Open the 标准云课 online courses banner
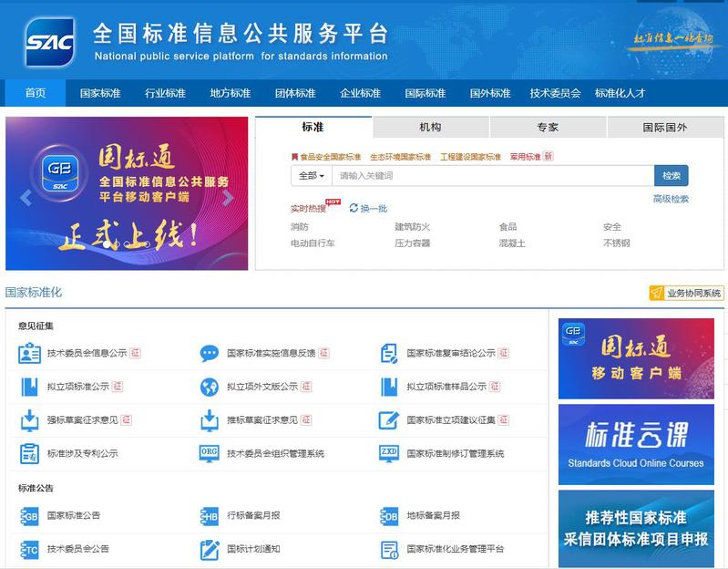The image size is (728, 569). [636, 444]
